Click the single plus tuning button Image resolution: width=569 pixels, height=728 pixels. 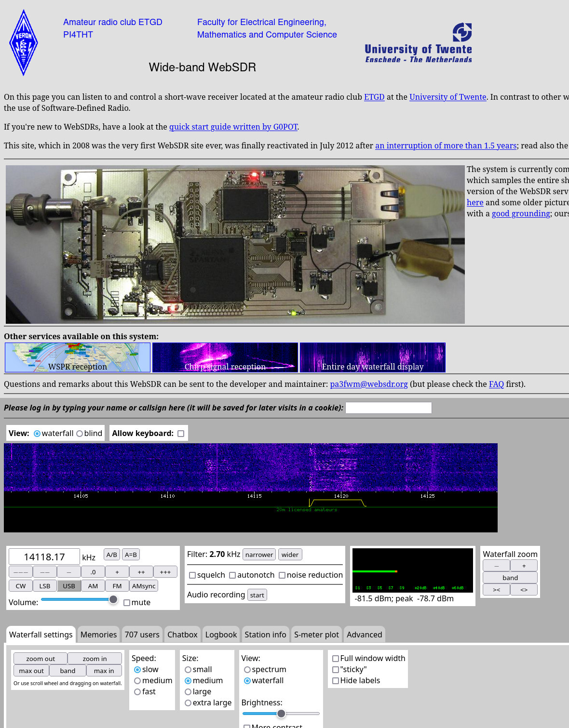coord(117,572)
